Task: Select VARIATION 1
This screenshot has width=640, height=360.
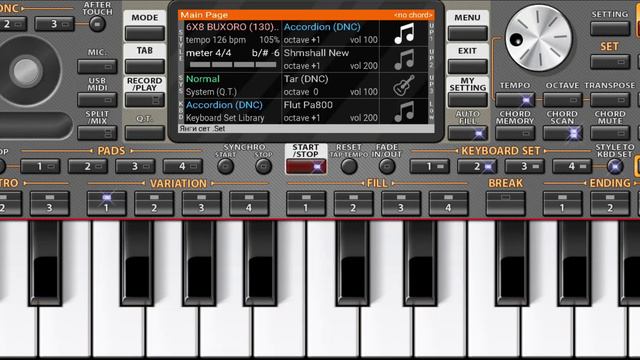Action: coord(107,203)
